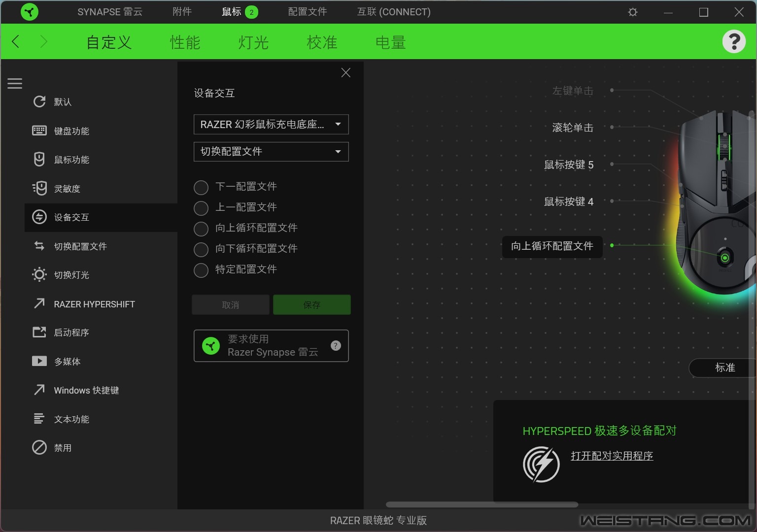This screenshot has width=757, height=532.
Task: Toggle the hamburger menu in sidebar
Action: [15, 83]
